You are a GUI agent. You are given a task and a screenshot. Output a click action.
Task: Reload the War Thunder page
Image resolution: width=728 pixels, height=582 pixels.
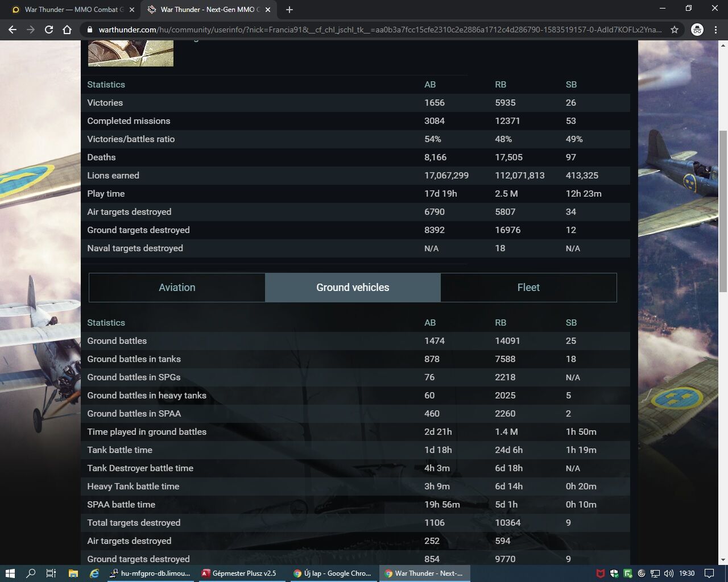49,30
